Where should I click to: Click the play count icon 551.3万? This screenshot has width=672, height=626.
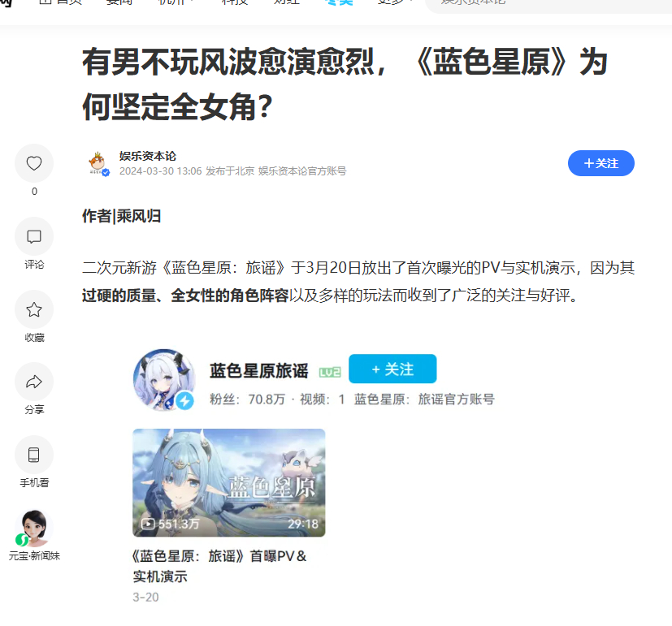pos(148,524)
